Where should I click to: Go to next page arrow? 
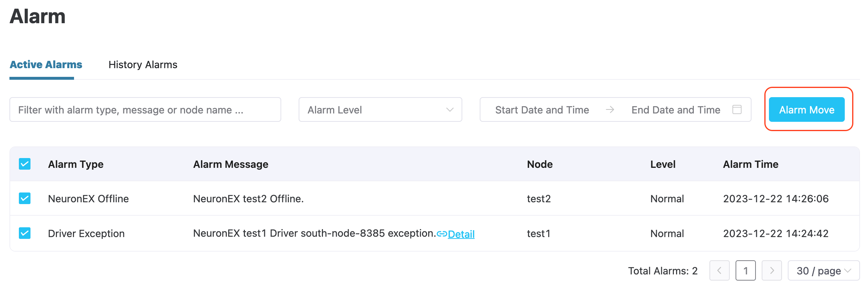pos(771,270)
